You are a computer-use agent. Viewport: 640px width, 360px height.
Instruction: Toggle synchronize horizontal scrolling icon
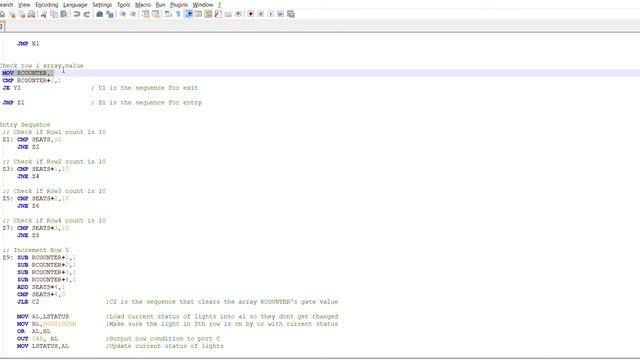click(x=156, y=14)
